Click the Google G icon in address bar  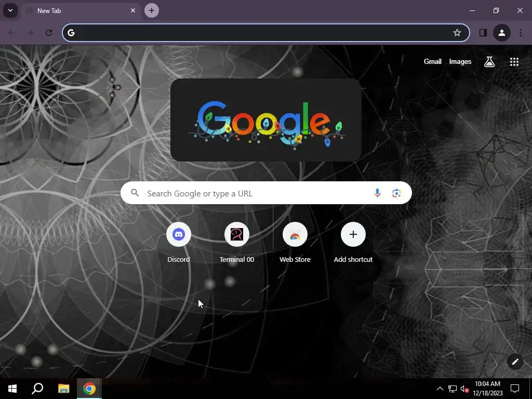point(71,33)
